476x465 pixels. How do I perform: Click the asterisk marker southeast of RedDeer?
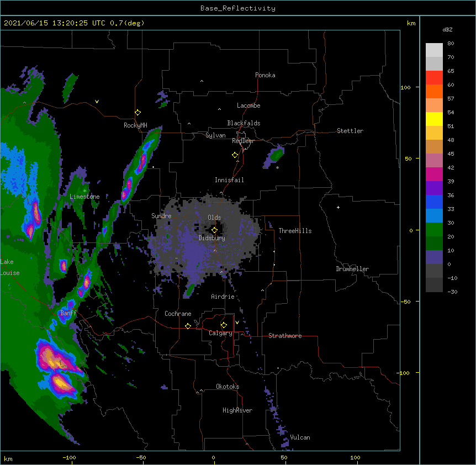[x=277, y=167]
